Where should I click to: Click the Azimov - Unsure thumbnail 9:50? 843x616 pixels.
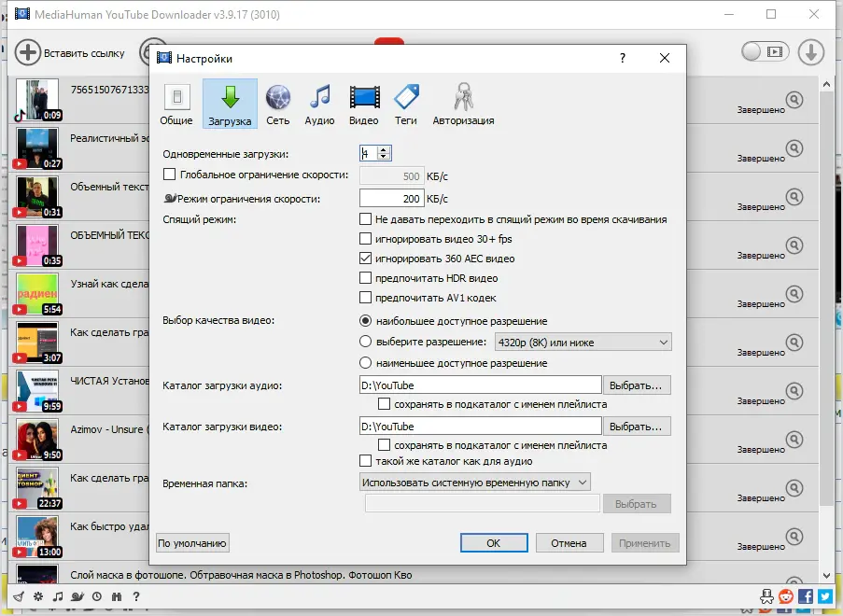pos(37,440)
